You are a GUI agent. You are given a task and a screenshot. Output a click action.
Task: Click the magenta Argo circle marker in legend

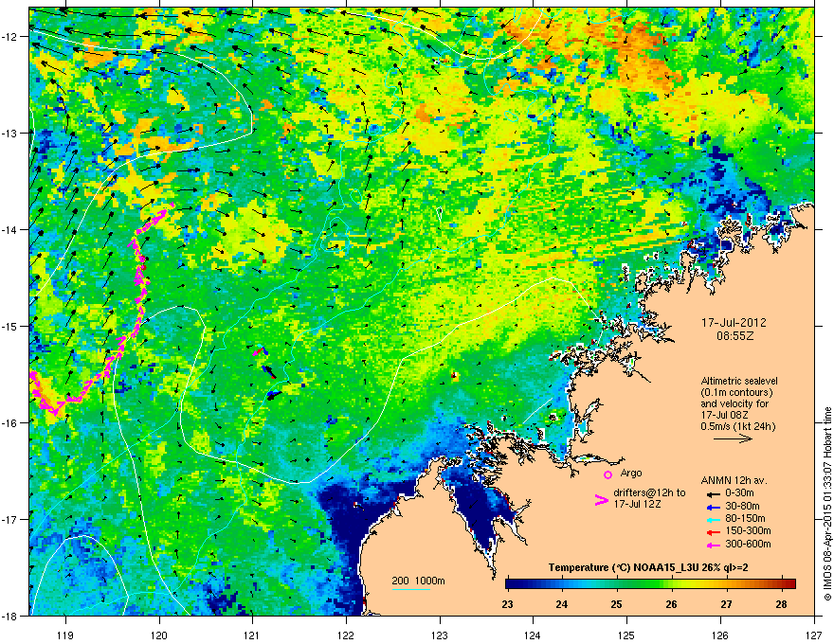click(x=607, y=474)
